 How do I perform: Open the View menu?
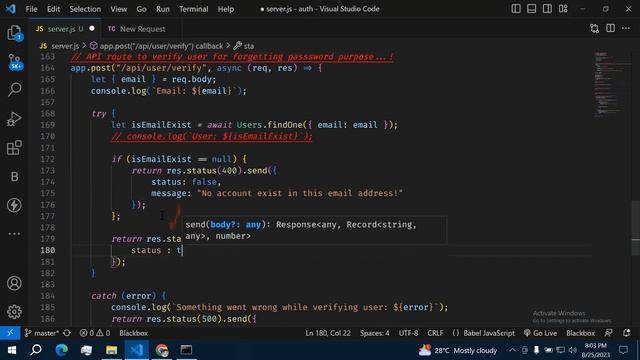click(118, 9)
